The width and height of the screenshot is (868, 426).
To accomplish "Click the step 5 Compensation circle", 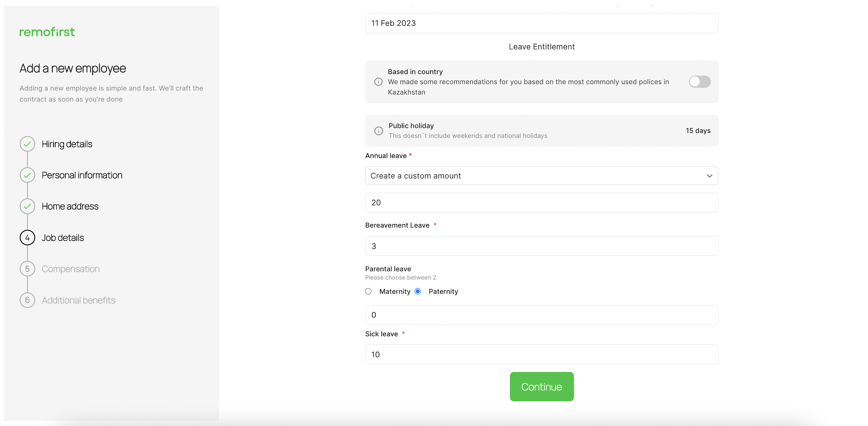I will (x=27, y=269).
